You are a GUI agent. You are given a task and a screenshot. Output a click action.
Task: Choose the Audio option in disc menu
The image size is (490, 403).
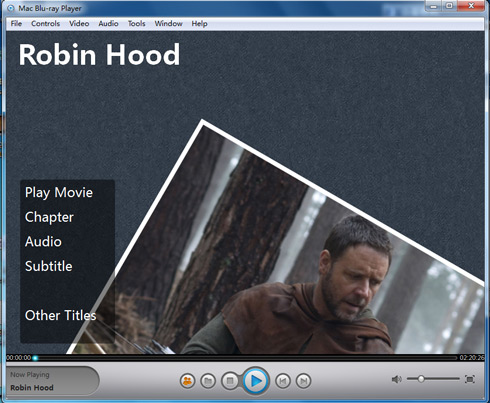click(x=43, y=242)
